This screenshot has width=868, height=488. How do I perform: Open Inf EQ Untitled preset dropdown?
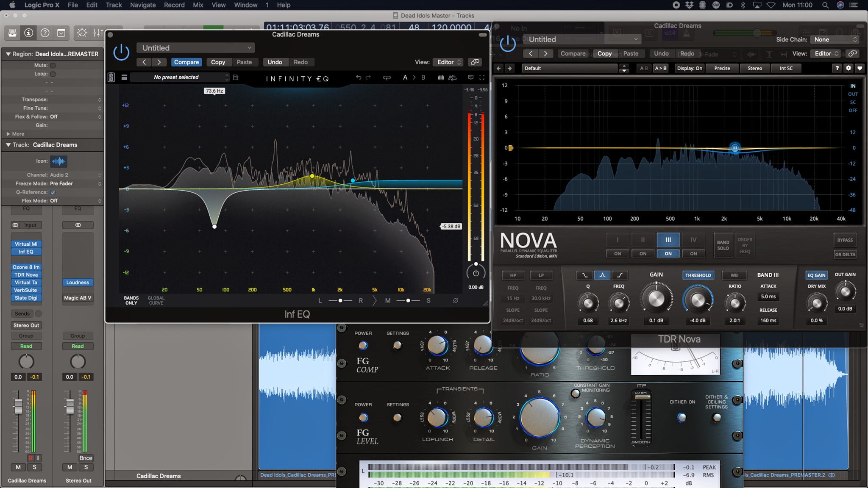[x=196, y=48]
